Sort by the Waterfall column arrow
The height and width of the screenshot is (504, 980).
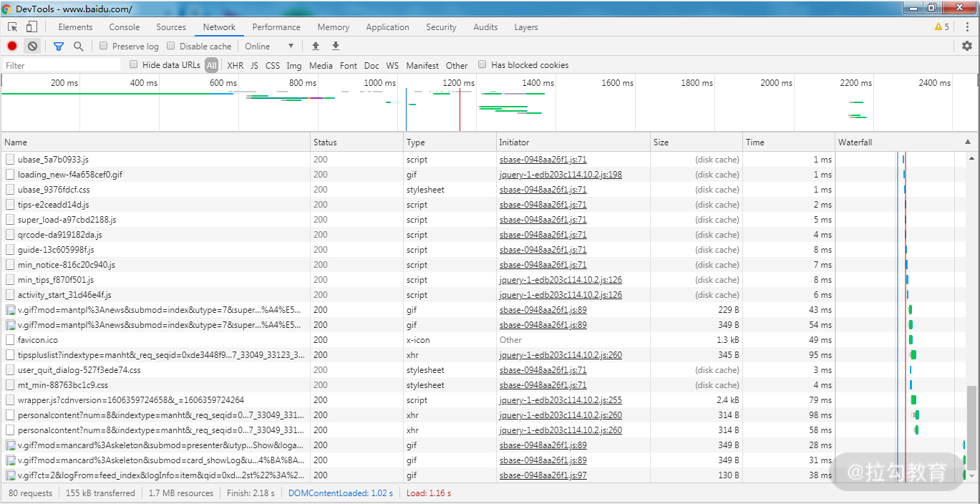point(968,142)
